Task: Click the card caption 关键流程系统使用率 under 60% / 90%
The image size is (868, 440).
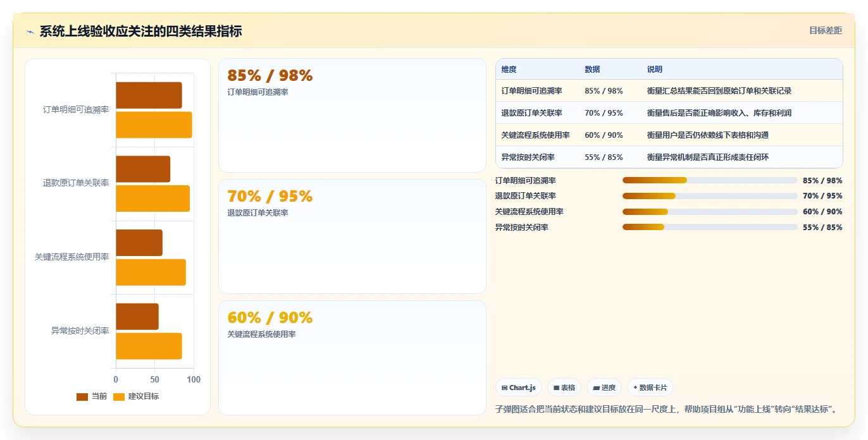Action: point(261,334)
